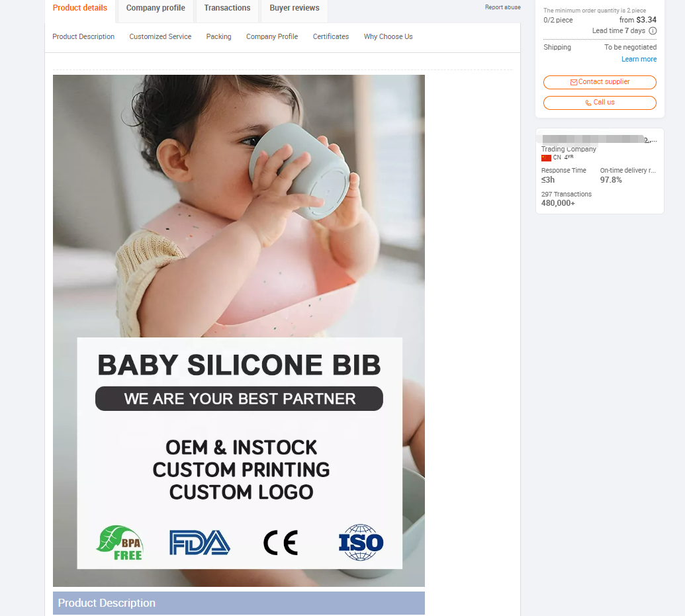This screenshot has width=685, height=616.
Task: Click the ISO globe logo
Action: 361,543
